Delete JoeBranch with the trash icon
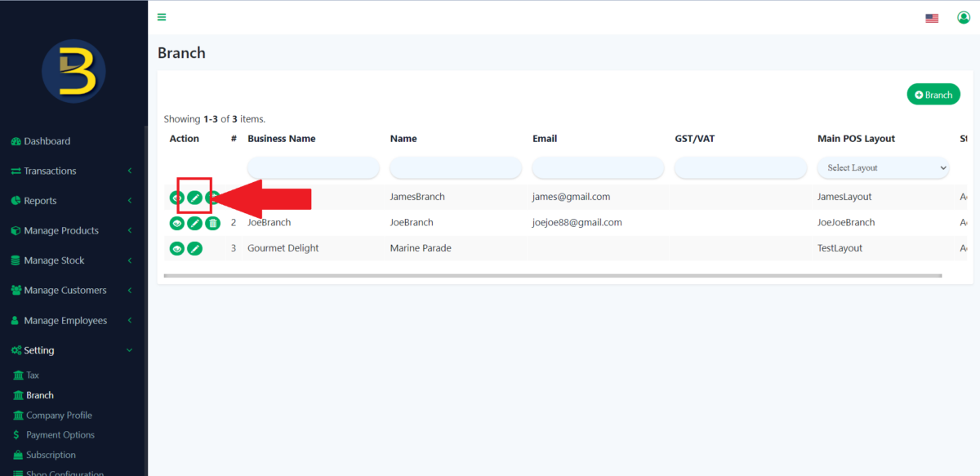This screenshot has height=476, width=980. tap(212, 222)
